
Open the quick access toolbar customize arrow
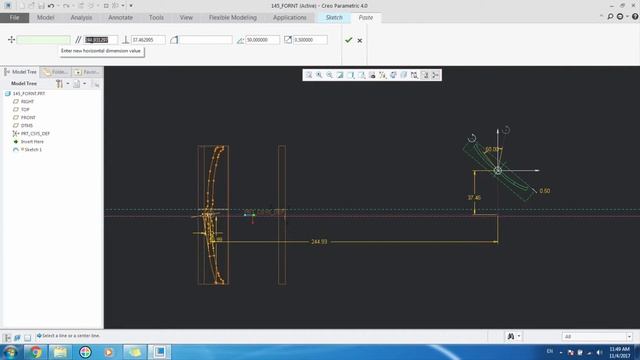pos(131,6)
